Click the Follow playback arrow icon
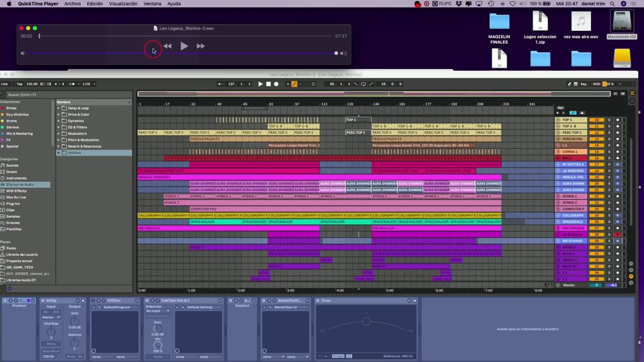Screen dimensions: 644x362 [x=221, y=84]
